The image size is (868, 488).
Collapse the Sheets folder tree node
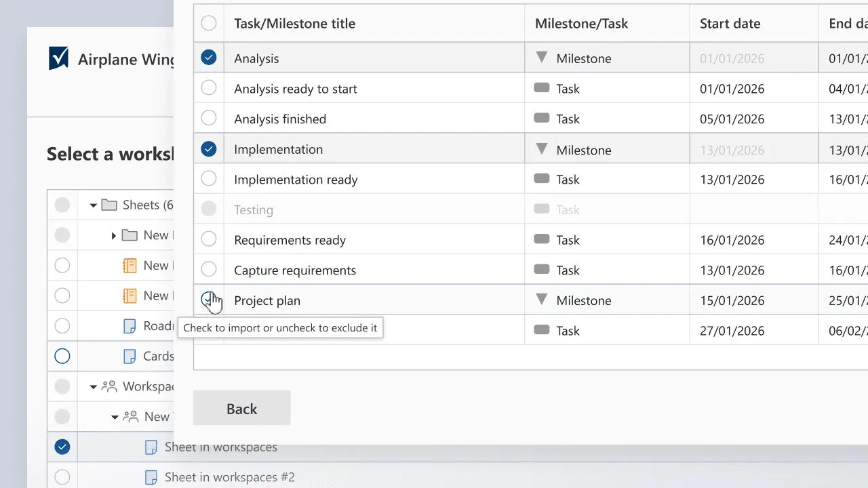tap(94, 205)
